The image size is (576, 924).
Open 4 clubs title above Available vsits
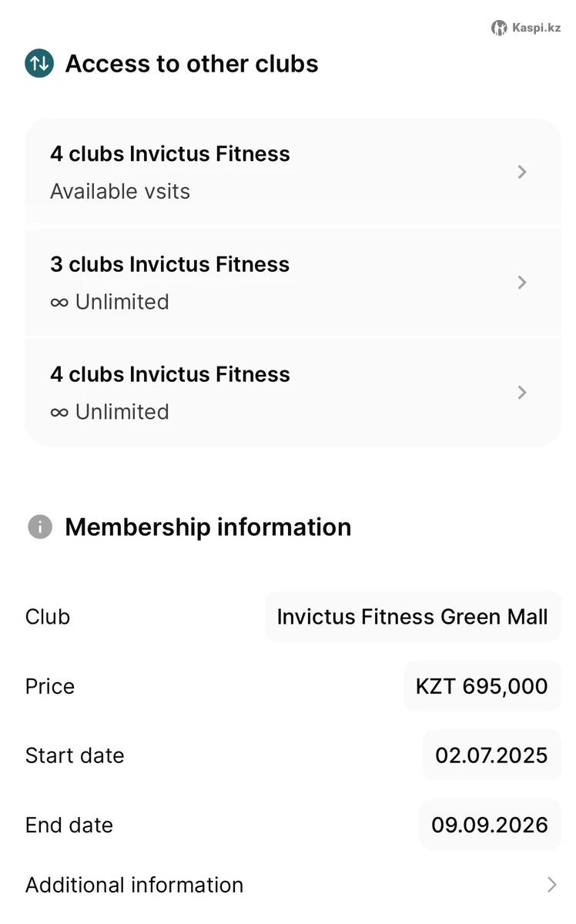coord(170,154)
